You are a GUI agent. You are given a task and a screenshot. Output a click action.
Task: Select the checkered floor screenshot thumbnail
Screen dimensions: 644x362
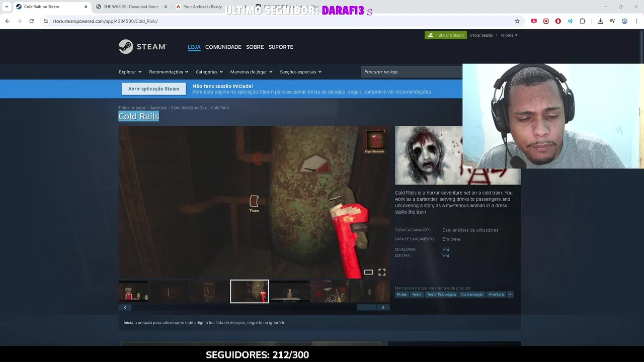coord(330,292)
